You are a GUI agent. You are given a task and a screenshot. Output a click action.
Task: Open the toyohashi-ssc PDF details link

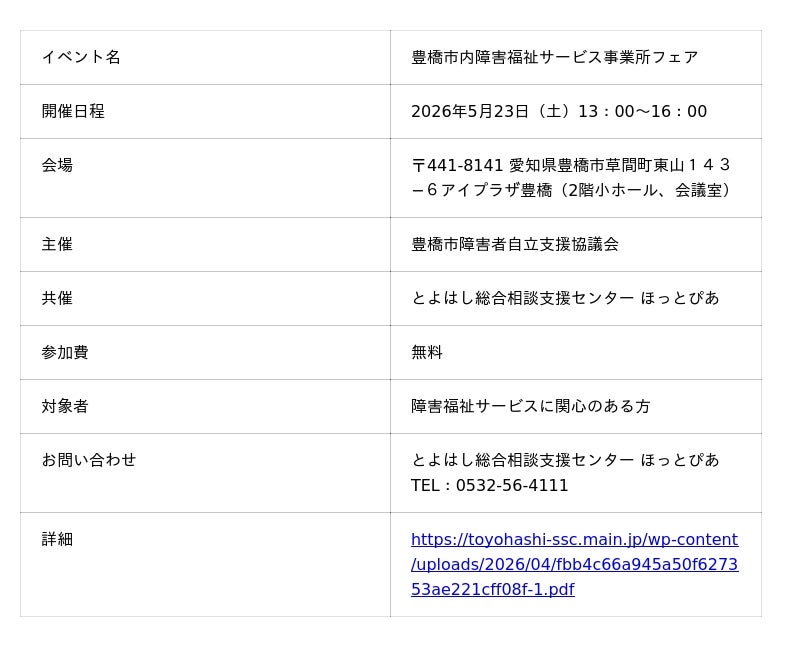(574, 564)
